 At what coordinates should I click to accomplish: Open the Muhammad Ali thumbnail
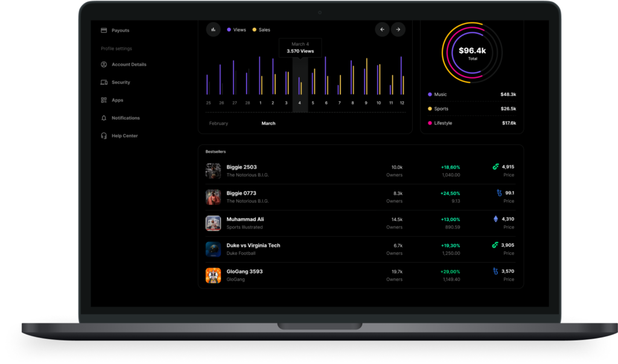tap(213, 223)
